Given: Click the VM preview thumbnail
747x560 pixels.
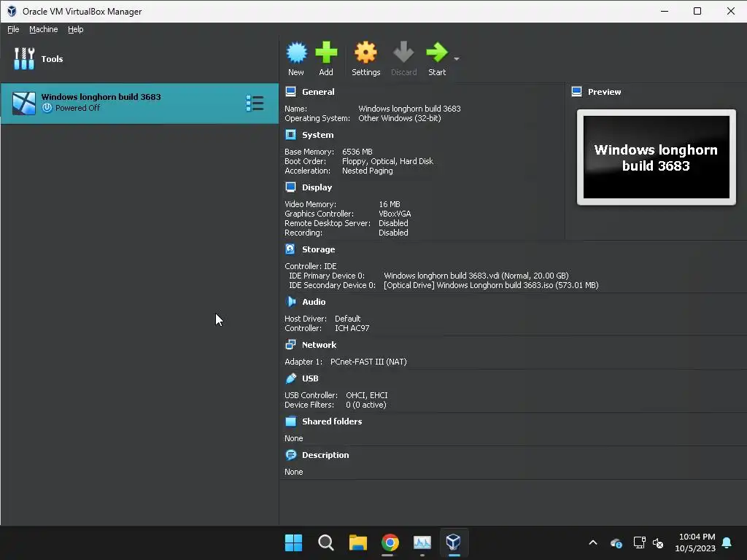Looking at the screenshot, I should click(656, 157).
